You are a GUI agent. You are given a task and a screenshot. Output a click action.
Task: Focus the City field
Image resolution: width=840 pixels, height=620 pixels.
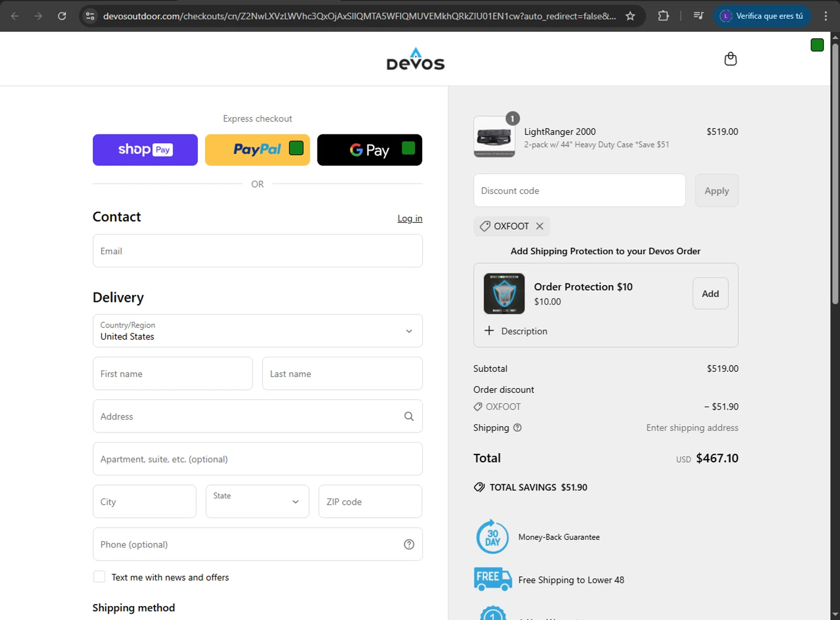point(144,501)
